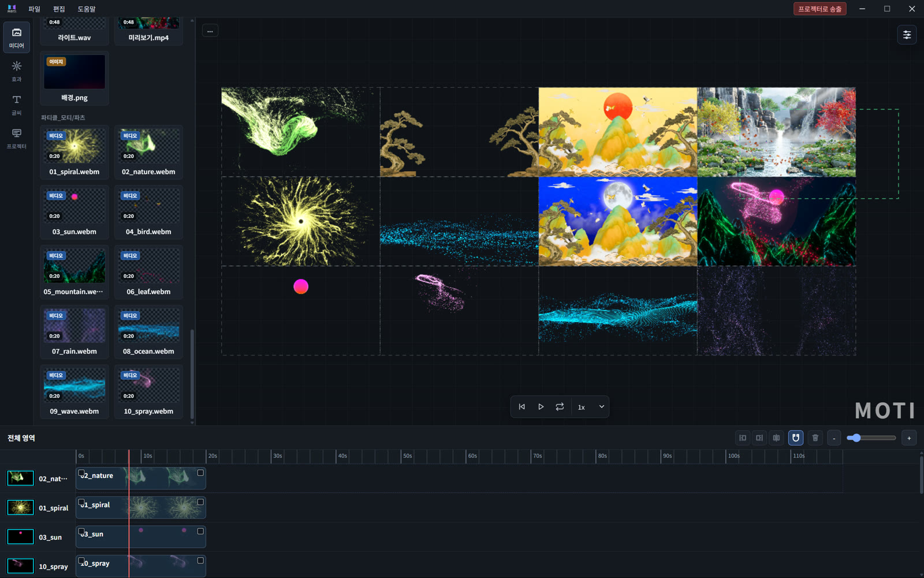The image size is (924, 578).
Task: Click the 02_nat… track header thumbnail
Action: (x=20, y=478)
